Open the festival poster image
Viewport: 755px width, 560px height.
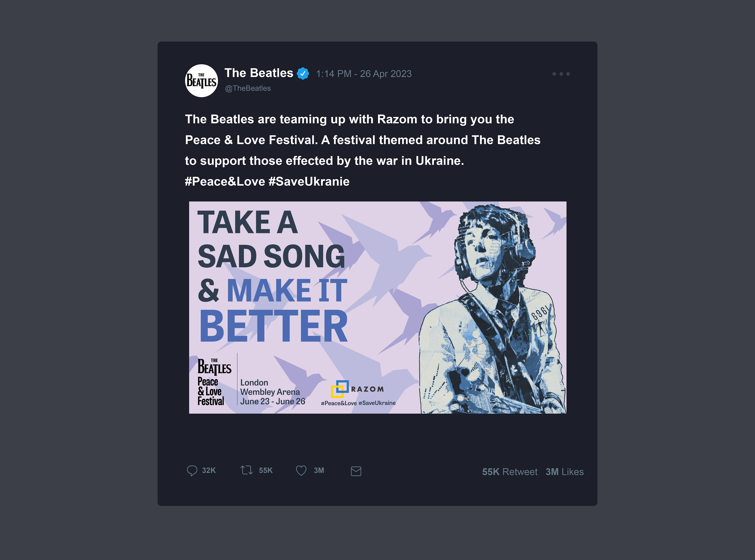pyautogui.click(x=377, y=307)
